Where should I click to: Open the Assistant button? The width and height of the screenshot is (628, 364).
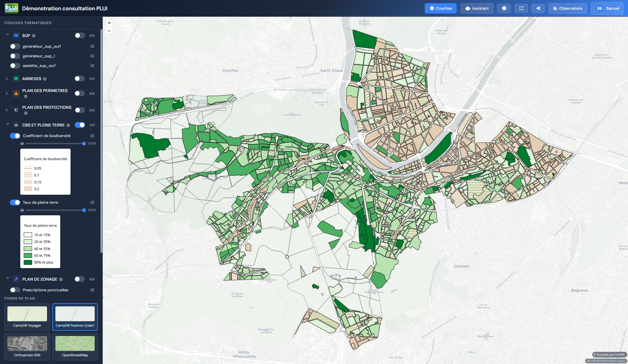coord(477,8)
